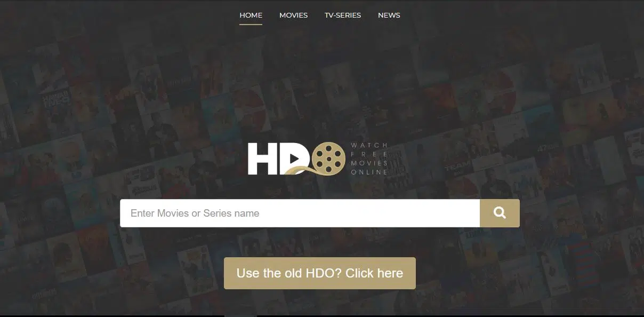Image resolution: width=644 pixels, height=317 pixels.
Task: Switch to the NEWS tab
Action: pyautogui.click(x=389, y=15)
